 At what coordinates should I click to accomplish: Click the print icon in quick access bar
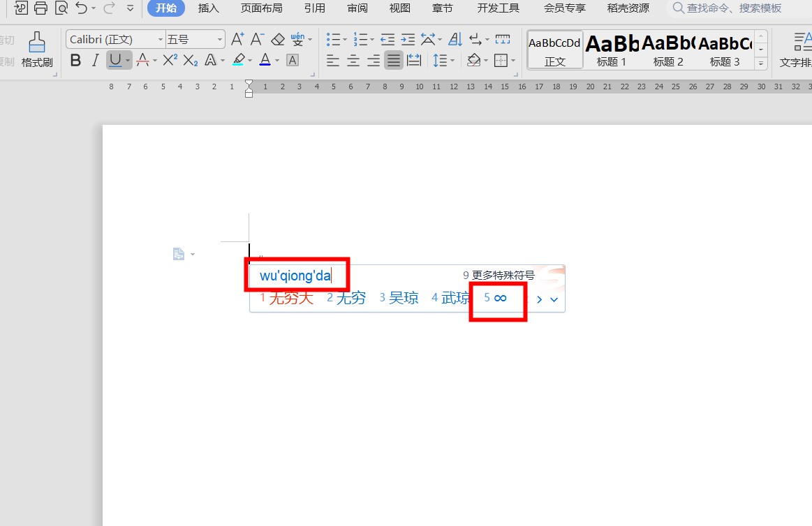coord(41,8)
